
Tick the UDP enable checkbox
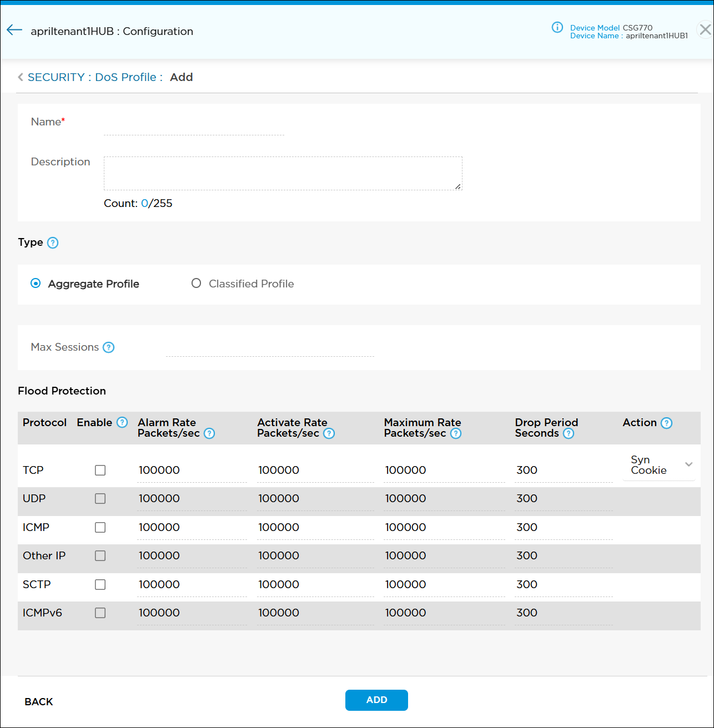100,499
